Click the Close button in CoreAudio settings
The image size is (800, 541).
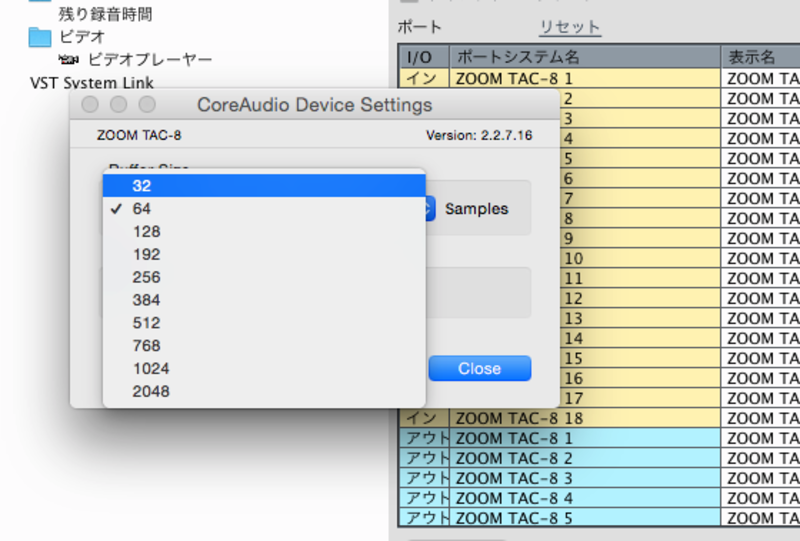click(x=480, y=368)
